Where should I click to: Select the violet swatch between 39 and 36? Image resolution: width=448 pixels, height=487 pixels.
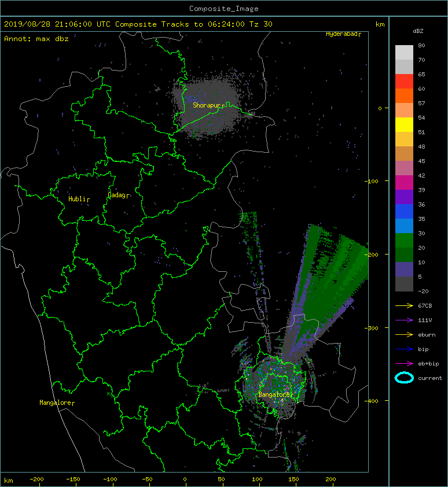pos(404,197)
